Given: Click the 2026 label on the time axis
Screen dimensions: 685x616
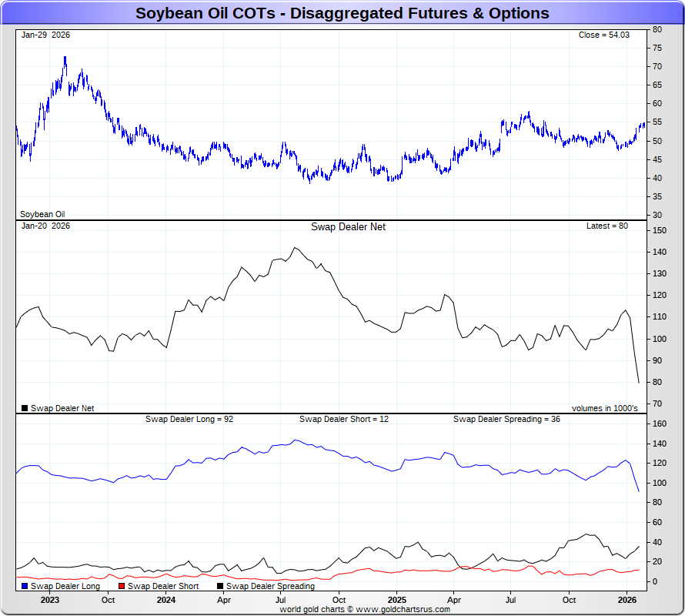Looking at the screenshot, I should coord(627,600).
